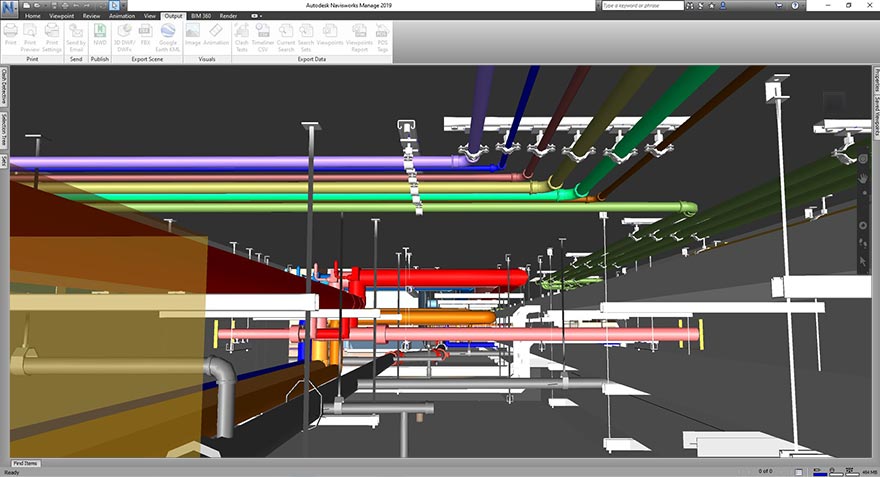Export Search Sets data
The image size is (880, 477).
coord(306,37)
